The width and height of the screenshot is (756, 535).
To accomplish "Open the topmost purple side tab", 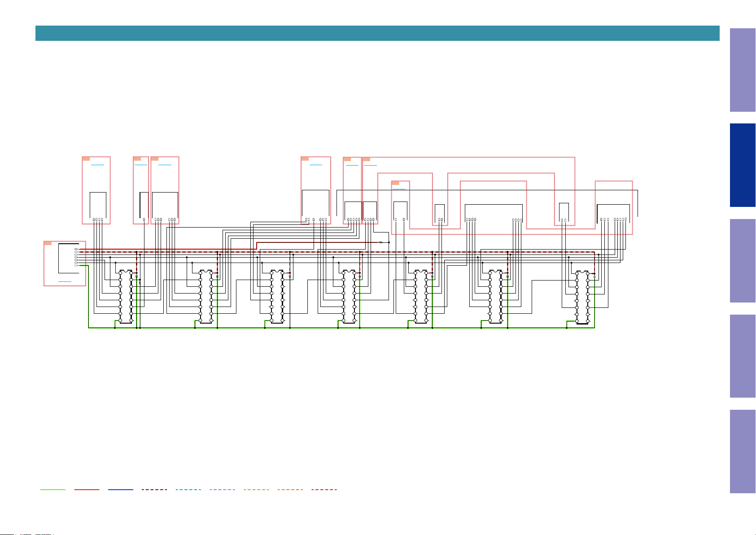I will click(743, 70).
